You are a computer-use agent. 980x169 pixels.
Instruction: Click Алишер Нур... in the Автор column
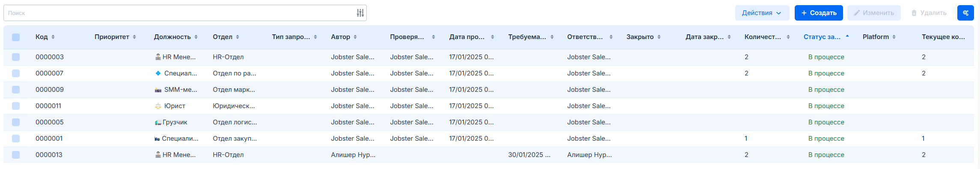click(x=353, y=155)
